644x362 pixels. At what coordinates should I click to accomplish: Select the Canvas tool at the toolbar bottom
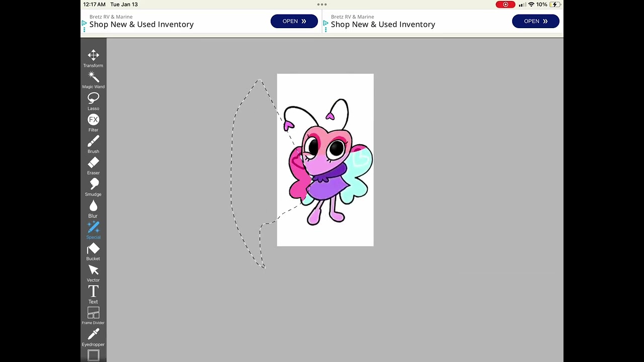(93, 356)
